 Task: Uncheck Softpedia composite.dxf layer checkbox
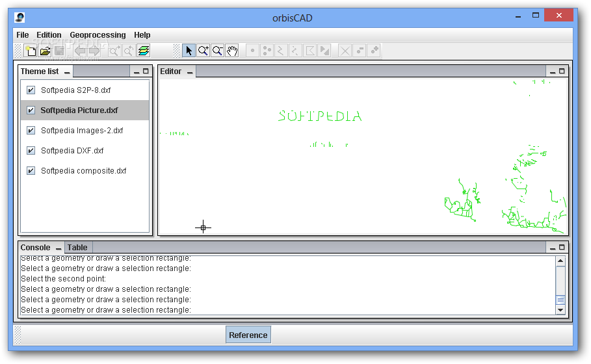pos(31,171)
